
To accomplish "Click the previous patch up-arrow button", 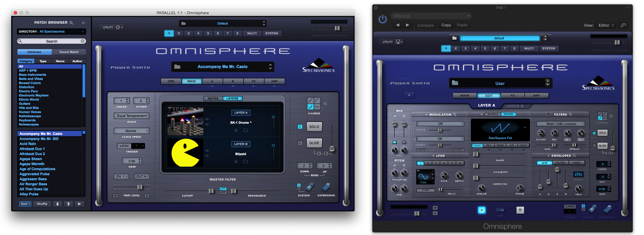I will (x=68, y=204).
